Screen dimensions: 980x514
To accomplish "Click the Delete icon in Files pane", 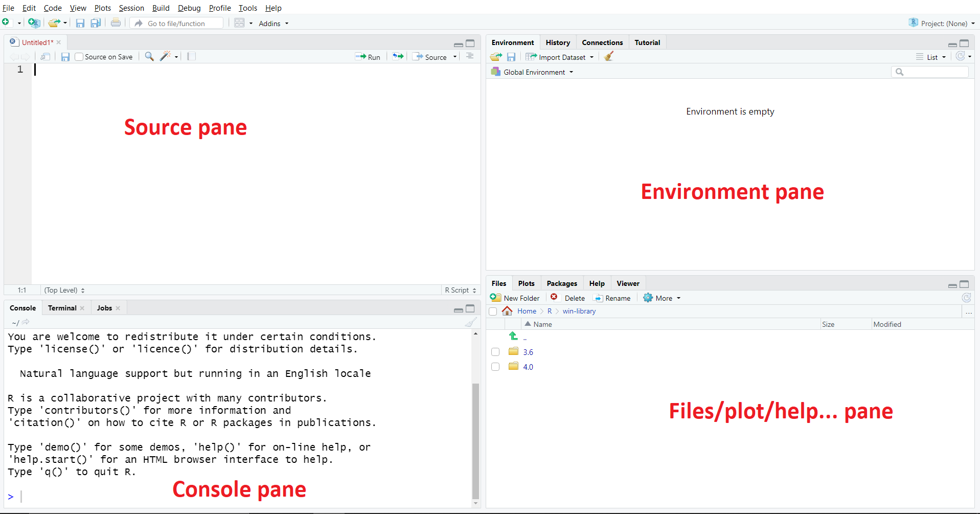I will tap(554, 298).
